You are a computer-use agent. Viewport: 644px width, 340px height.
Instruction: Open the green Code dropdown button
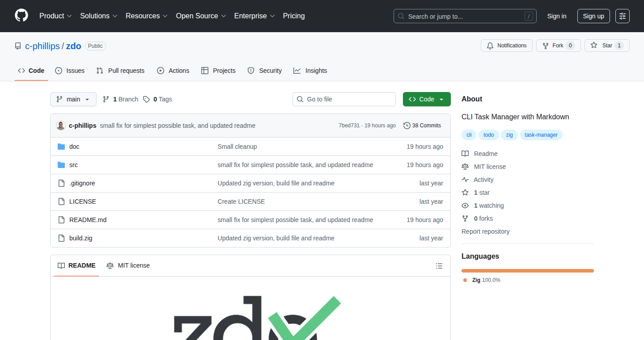coord(427,99)
